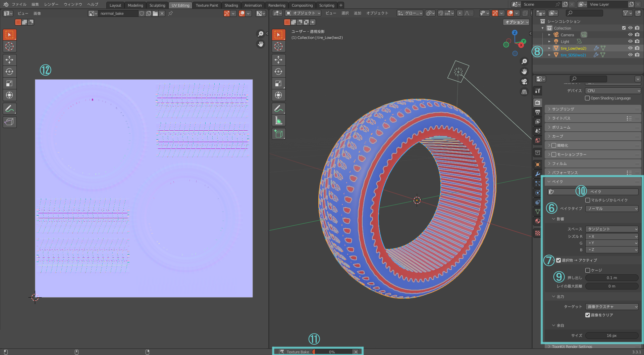
Task: Open the Object Constraints Properties tab
Action: [538, 202]
